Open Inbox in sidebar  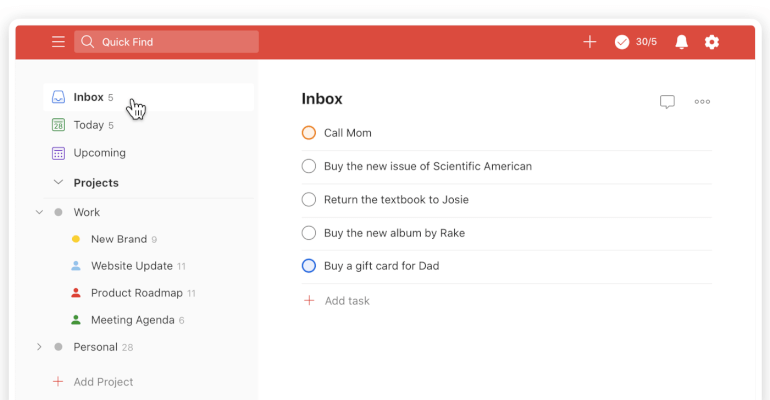pyautogui.click(x=149, y=97)
